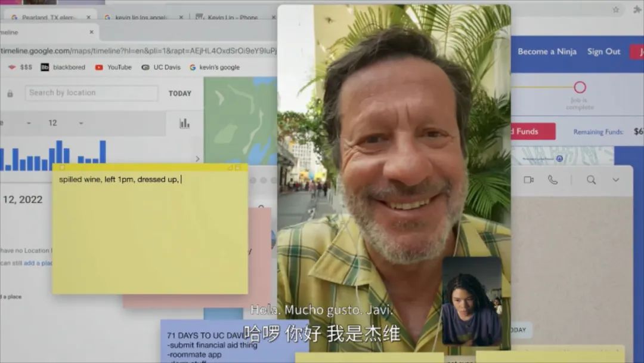Click the small map marker icon on Ninja page
This screenshot has height=363, width=644.
[559, 159]
